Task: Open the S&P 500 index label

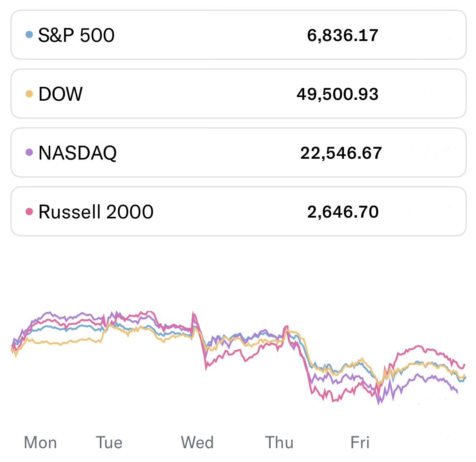Action: (x=76, y=35)
